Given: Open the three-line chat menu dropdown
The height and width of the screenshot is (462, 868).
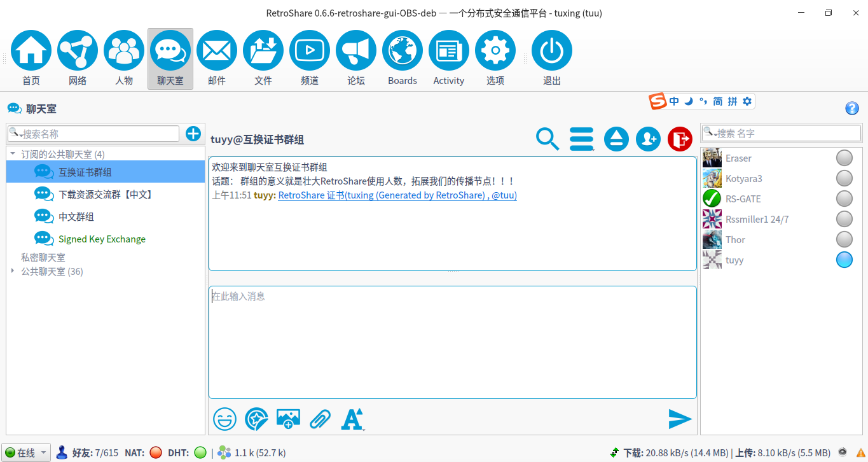Looking at the screenshot, I should (582, 139).
